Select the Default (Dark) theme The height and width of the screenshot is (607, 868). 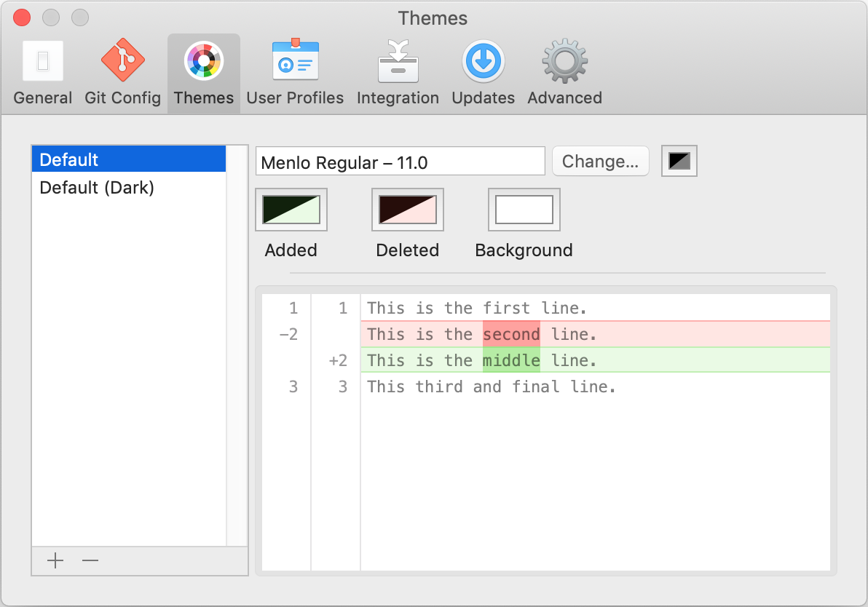click(128, 188)
